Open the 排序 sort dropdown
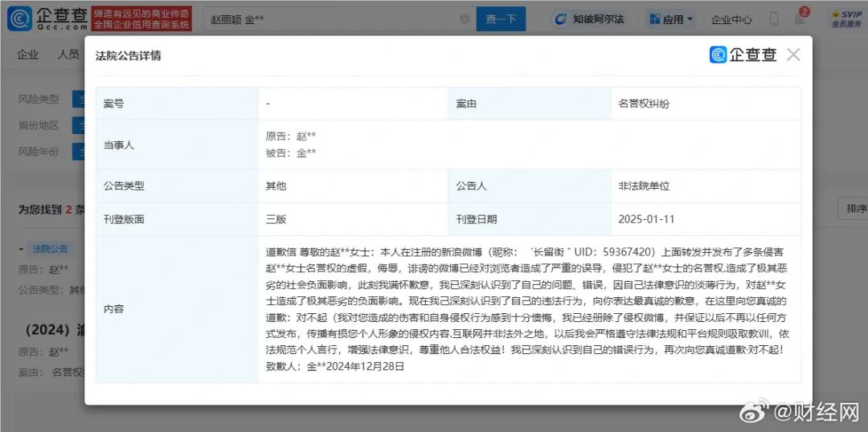Viewport: 868px width, 432px height. point(853,208)
